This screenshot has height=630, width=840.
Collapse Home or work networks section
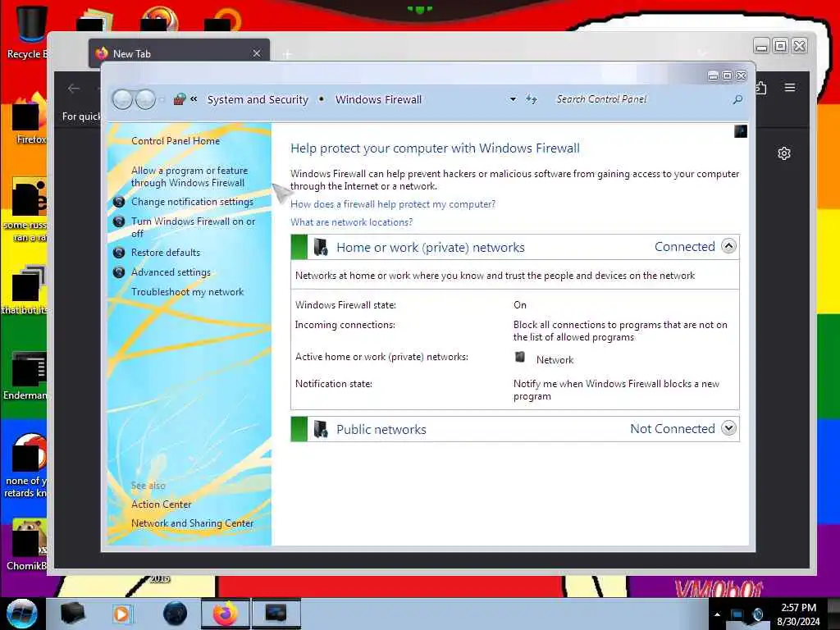[728, 246]
